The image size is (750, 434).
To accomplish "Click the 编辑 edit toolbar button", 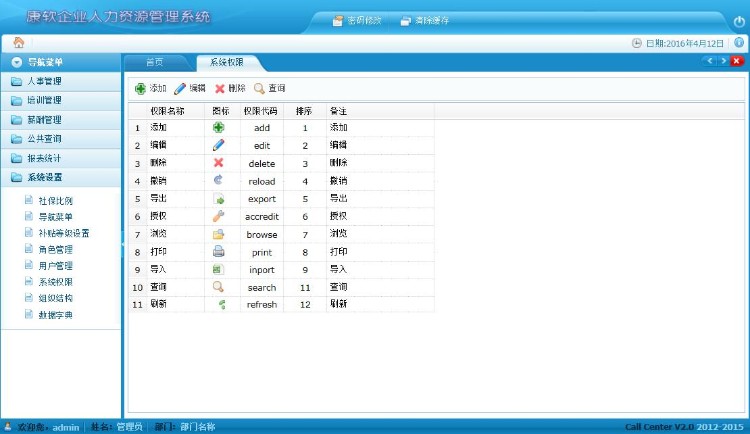I will (x=190, y=88).
